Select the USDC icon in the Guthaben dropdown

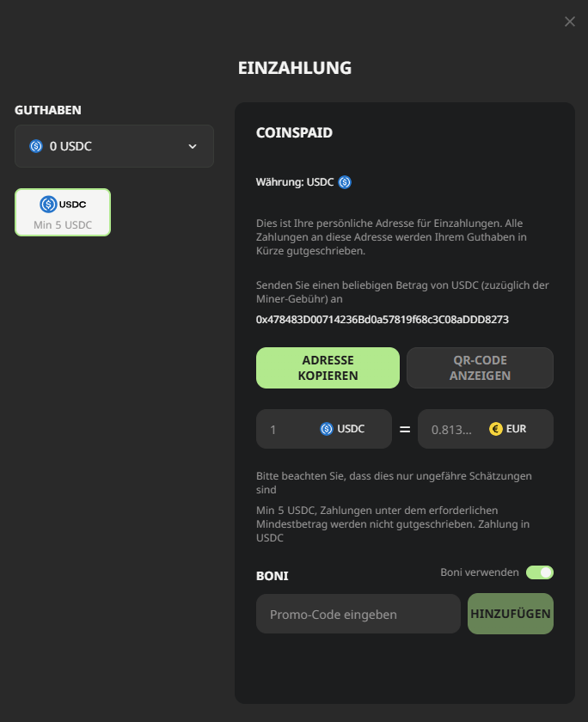click(x=36, y=146)
